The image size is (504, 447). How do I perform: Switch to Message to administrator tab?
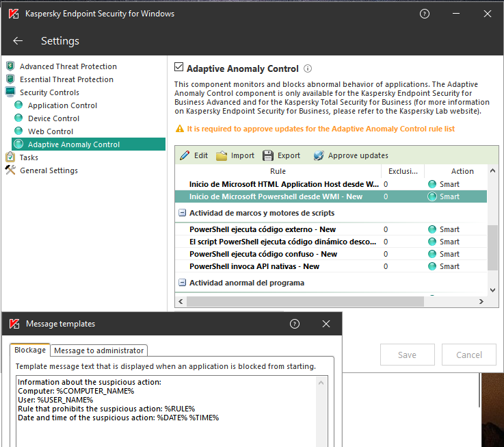point(98,350)
